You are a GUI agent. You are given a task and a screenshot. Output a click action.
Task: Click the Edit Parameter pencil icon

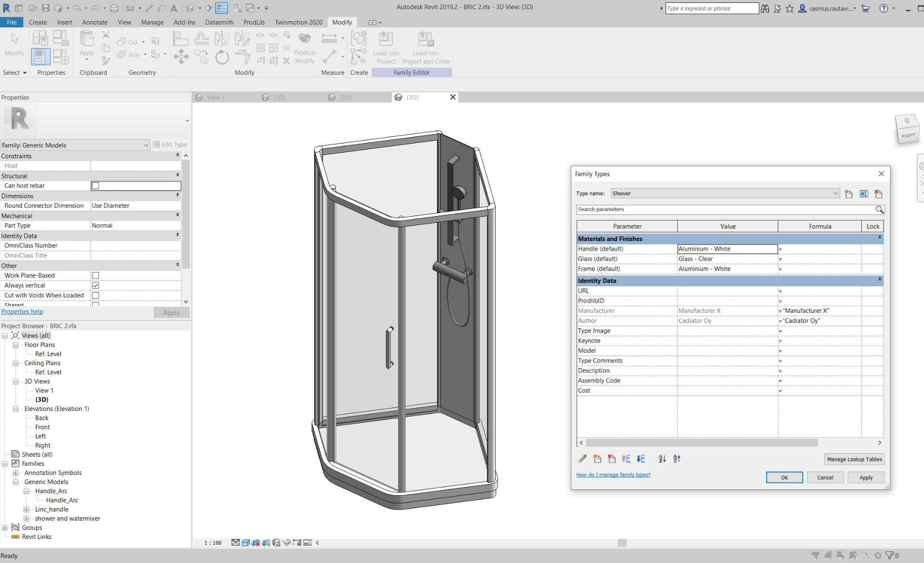[582, 459]
